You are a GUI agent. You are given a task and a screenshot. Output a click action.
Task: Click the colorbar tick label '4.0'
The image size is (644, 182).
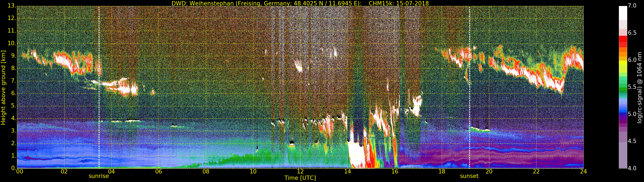pos(632,168)
